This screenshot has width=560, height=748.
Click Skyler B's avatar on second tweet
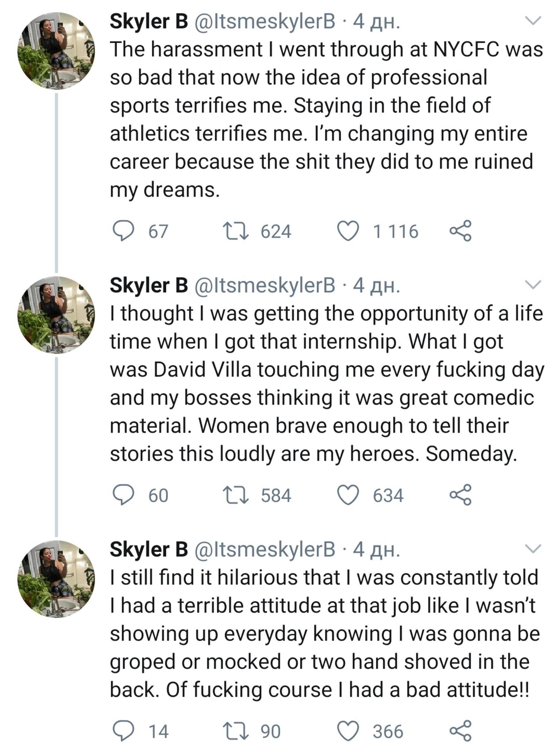click(x=56, y=315)
